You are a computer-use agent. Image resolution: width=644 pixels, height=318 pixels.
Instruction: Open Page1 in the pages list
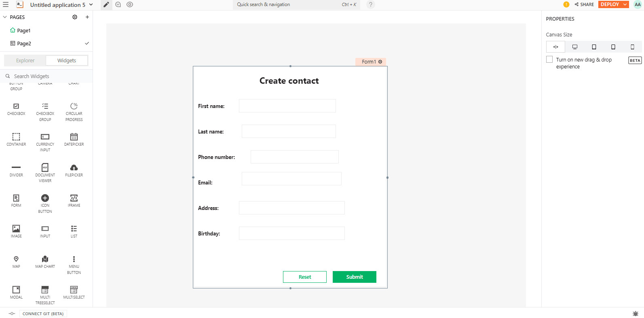23,31
